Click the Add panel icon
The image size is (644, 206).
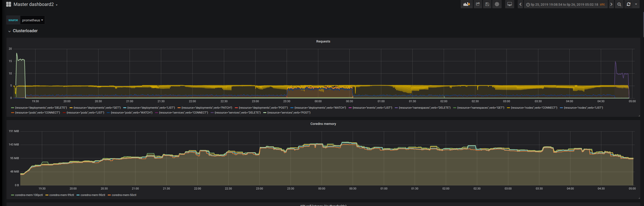pyautogui.click(x=467, y=4)
